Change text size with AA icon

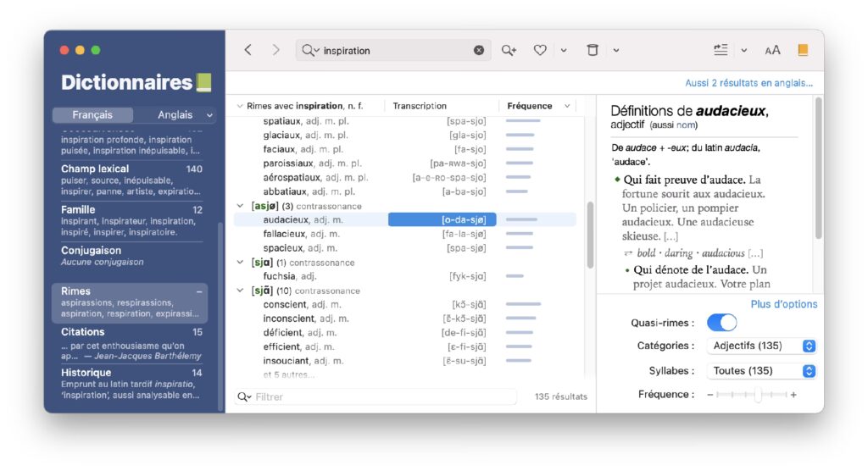772,51
